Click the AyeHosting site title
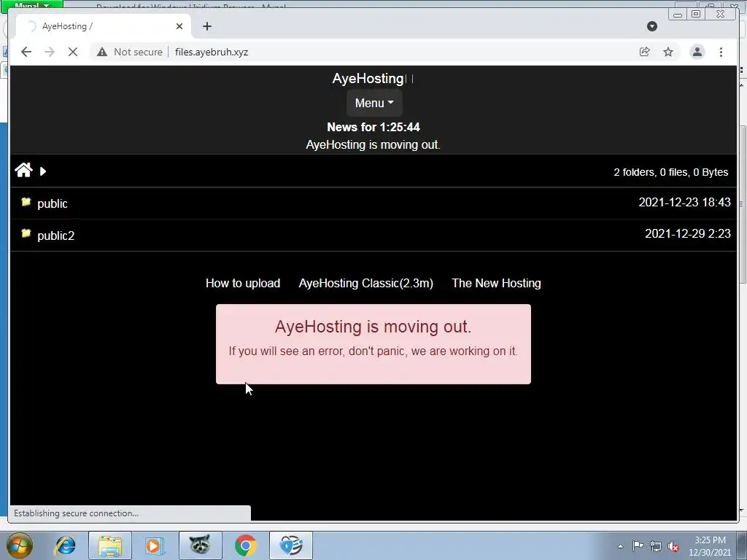 coord(368,79)
